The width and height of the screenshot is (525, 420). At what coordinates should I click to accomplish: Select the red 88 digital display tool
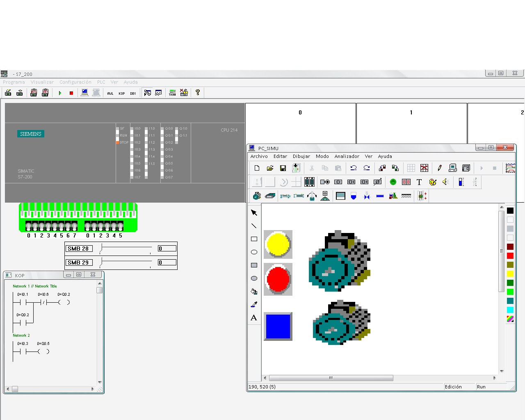406,182
